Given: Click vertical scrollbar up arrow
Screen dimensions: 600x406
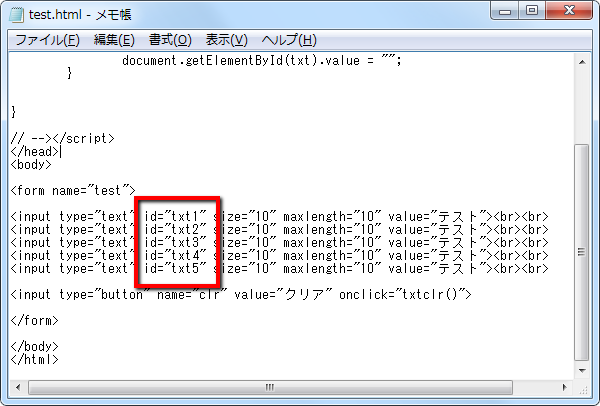Looking at the screenshot, I should pos(582,62).
